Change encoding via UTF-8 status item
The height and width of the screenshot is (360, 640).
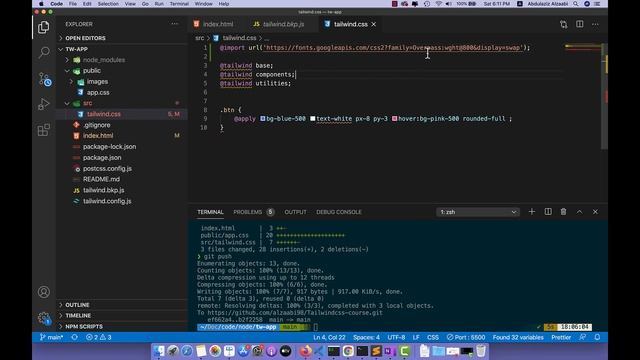coord(396,337)
